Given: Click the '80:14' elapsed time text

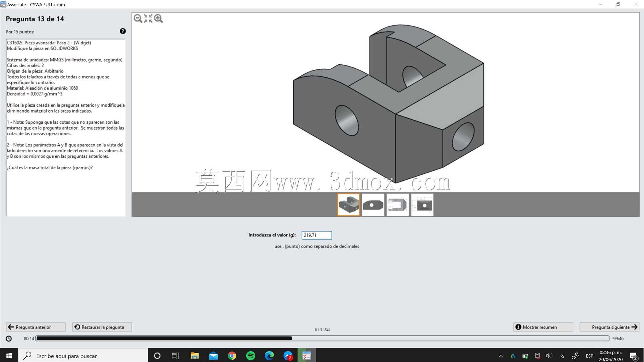Looking at the screenshot, I should [x=29, y=339].
